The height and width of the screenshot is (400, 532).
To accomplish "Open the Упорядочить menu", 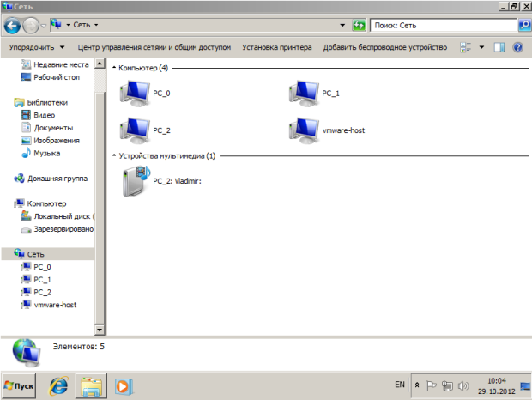I will click(36, 47).
